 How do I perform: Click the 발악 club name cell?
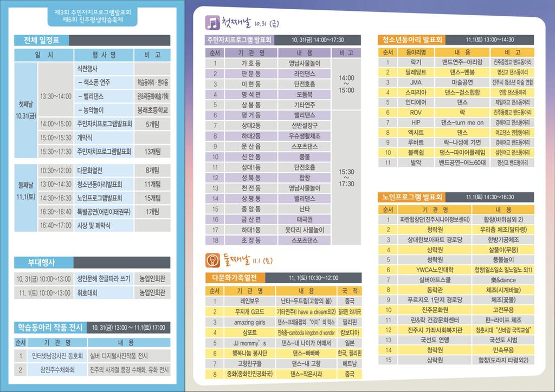(416, 162)
